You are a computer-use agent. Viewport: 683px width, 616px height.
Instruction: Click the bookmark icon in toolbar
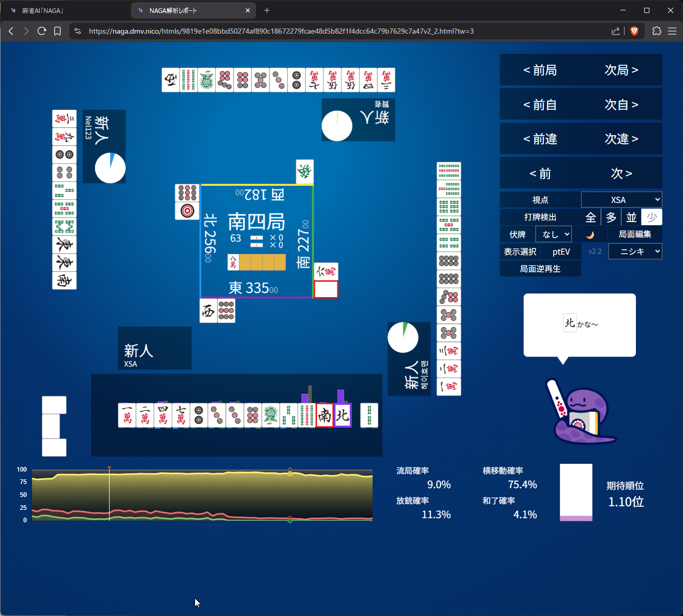[x=57, y=31]
